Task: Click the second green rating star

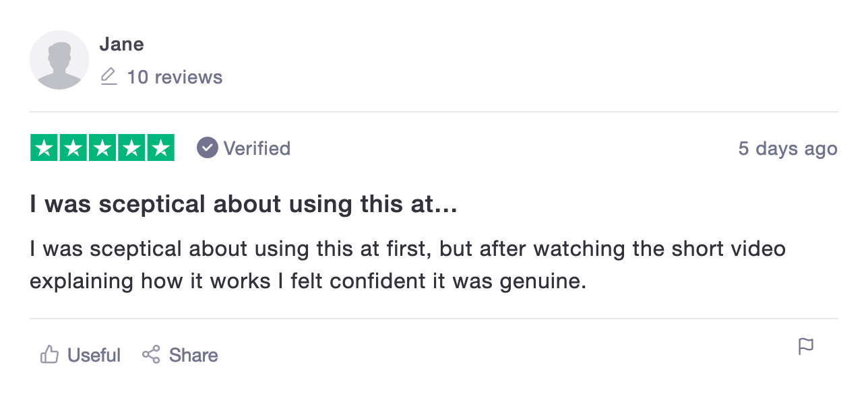Action: point(73,148)
